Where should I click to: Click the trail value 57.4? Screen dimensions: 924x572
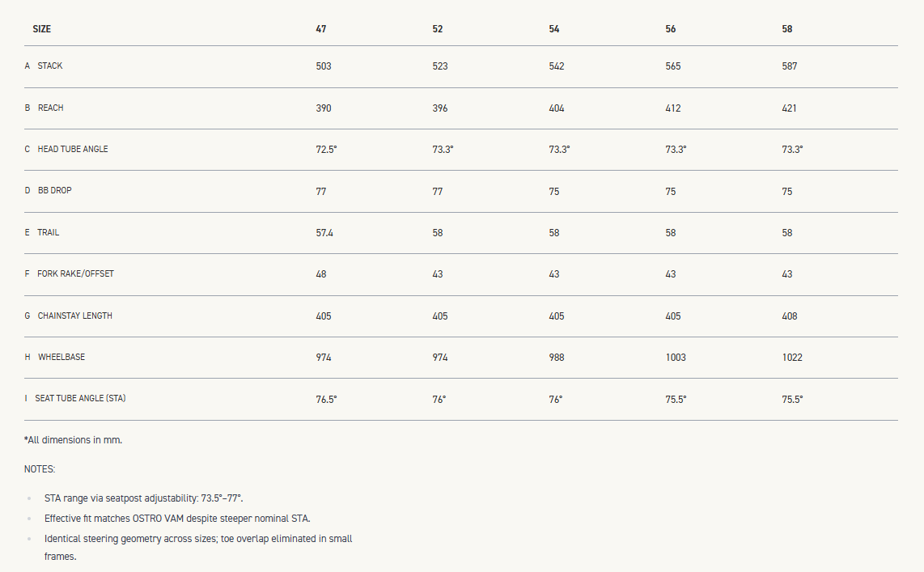point(324,233)
